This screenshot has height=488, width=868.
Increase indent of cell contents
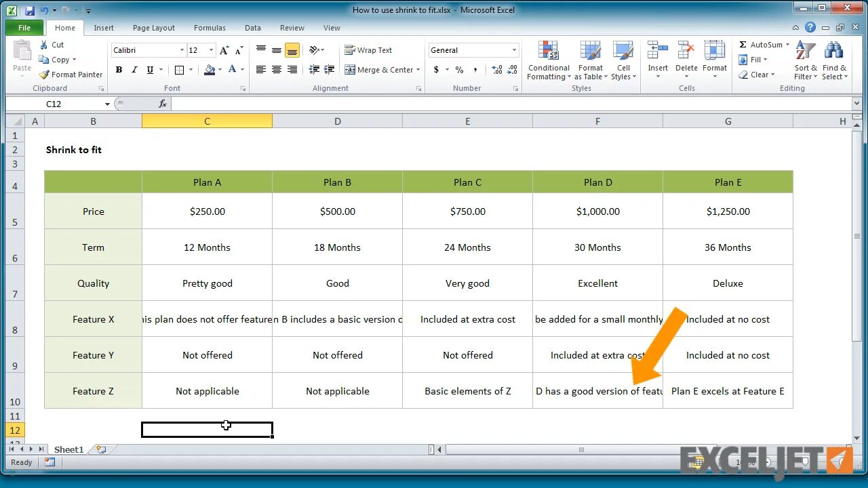point(329,70)
